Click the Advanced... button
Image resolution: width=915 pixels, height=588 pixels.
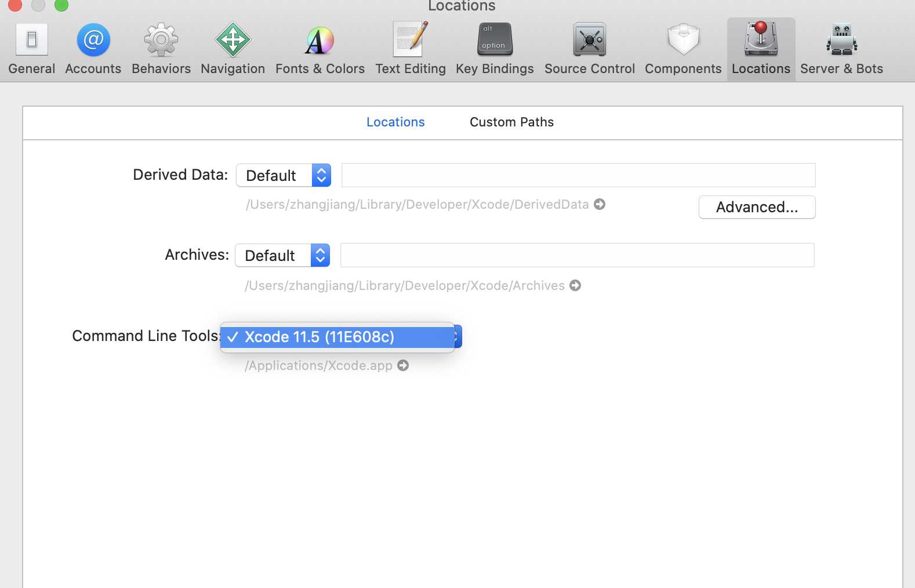pyautogui.click(x=757, y=207)
